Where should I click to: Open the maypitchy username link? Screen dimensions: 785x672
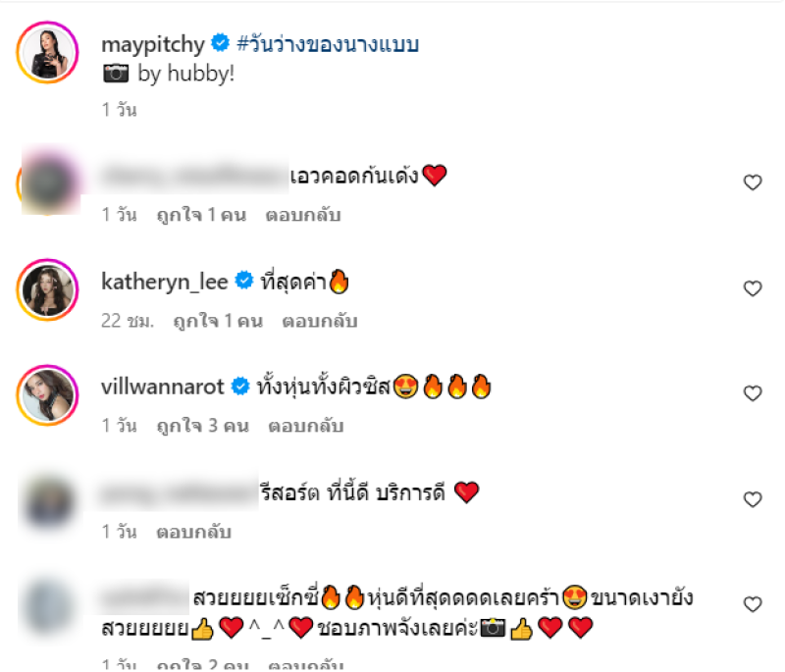tap(153, 44)
